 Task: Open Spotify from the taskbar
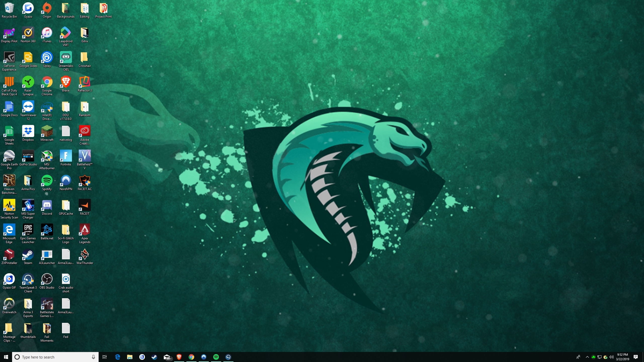pyautogui.click(x=216, y=357)
